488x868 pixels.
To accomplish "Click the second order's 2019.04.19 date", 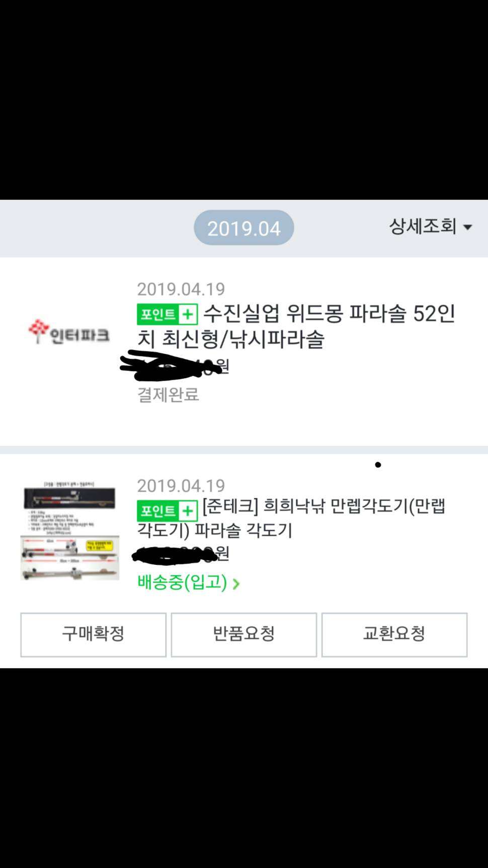I will tap(181, 485).
